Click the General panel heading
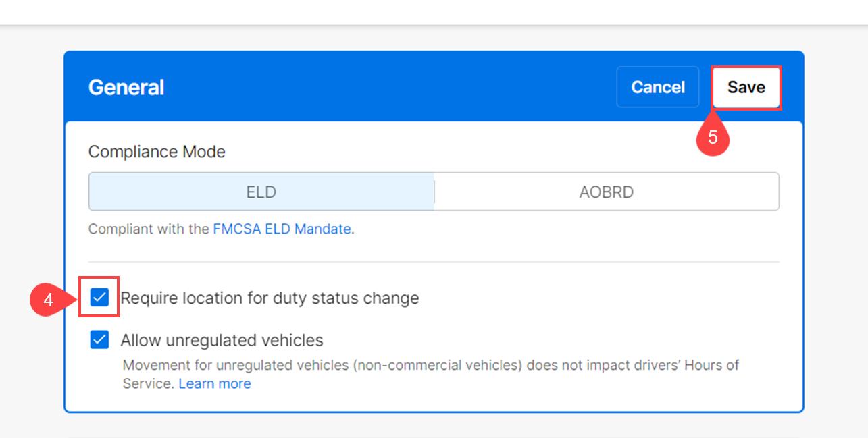The height and width of the screenshot is (438, 868). (x=126, y=87)
